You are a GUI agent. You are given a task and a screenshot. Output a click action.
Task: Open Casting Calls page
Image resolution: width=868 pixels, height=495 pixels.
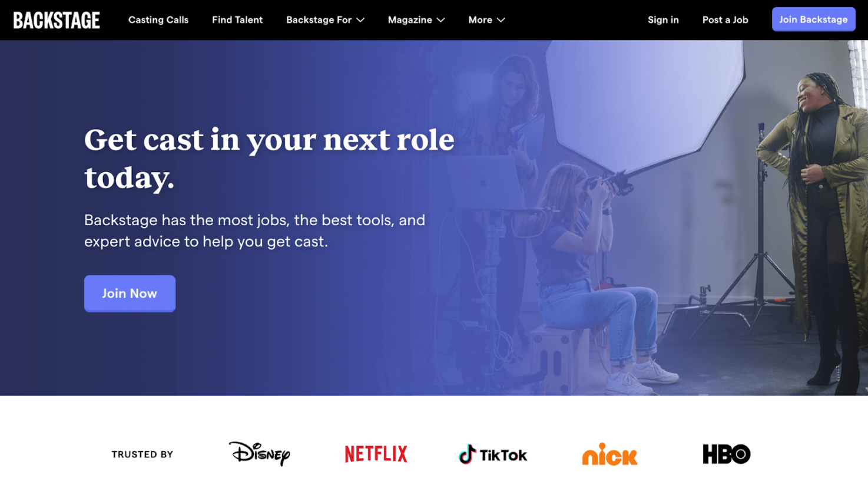(x=158, y=20)
